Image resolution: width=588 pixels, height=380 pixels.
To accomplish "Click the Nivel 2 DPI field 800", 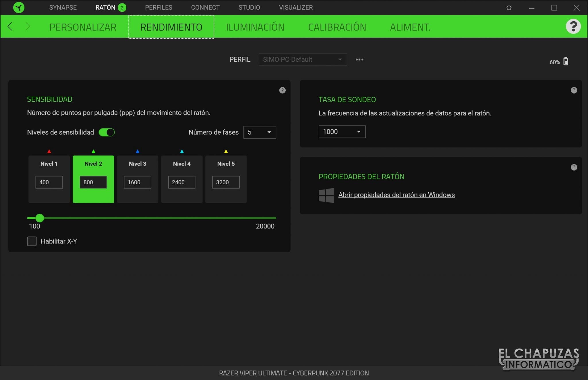I will point(93,182).
